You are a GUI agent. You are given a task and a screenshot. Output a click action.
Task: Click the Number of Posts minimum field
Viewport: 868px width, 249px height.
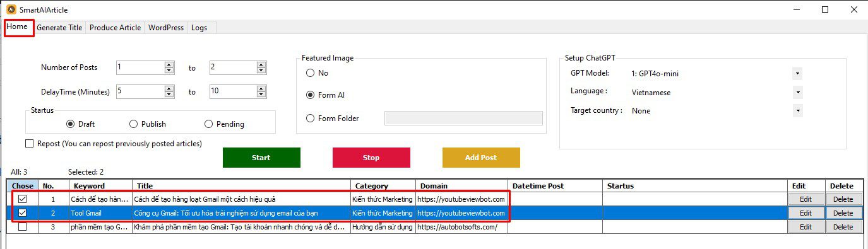pyautogui.click(x=140, y=67)
